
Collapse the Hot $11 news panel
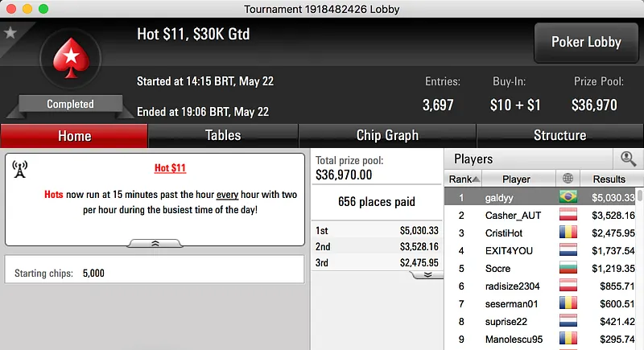[x=155, y=242]
